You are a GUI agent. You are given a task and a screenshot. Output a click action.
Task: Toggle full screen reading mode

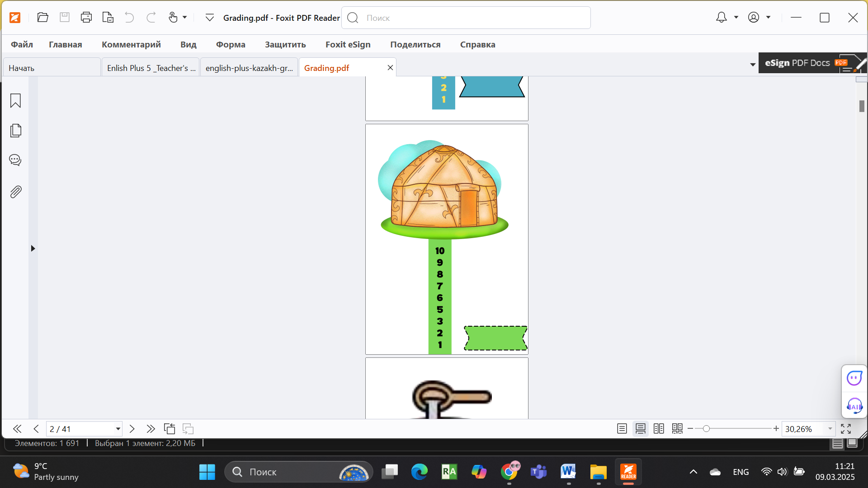tap(846, 429)
